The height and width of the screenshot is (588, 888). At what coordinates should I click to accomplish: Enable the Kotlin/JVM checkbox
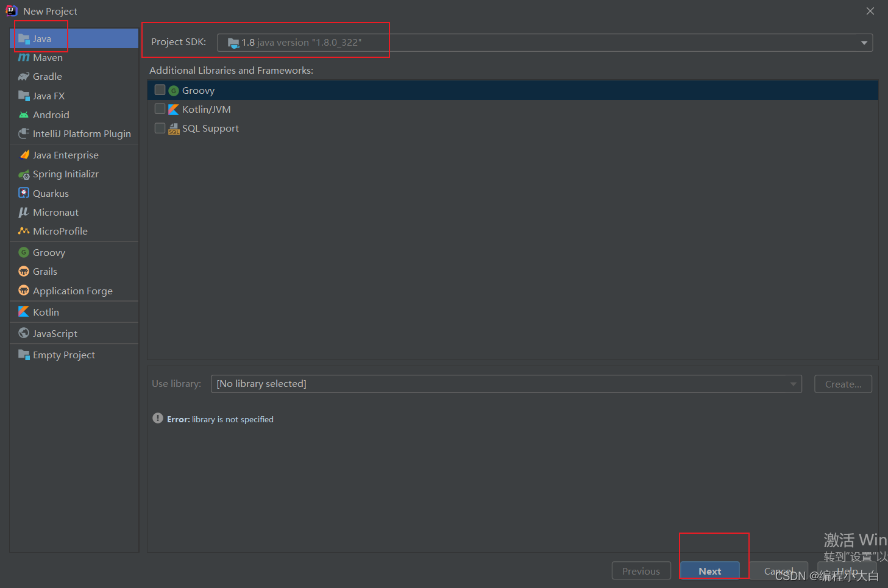pyautogui.click(x=160, y=109)
